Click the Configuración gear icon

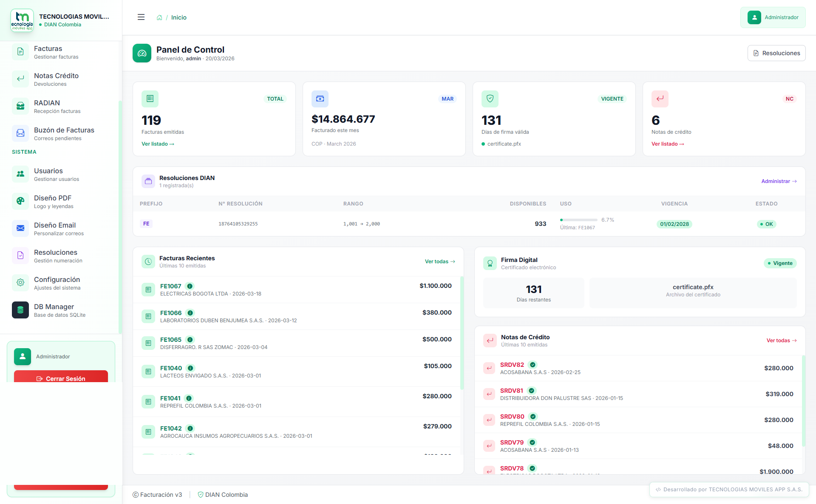coord(20,283)
